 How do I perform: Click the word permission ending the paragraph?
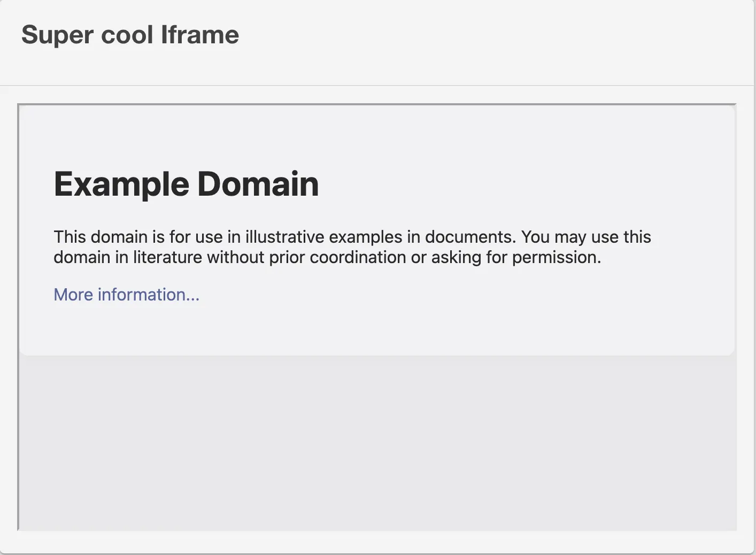click(x=556, y=258)
